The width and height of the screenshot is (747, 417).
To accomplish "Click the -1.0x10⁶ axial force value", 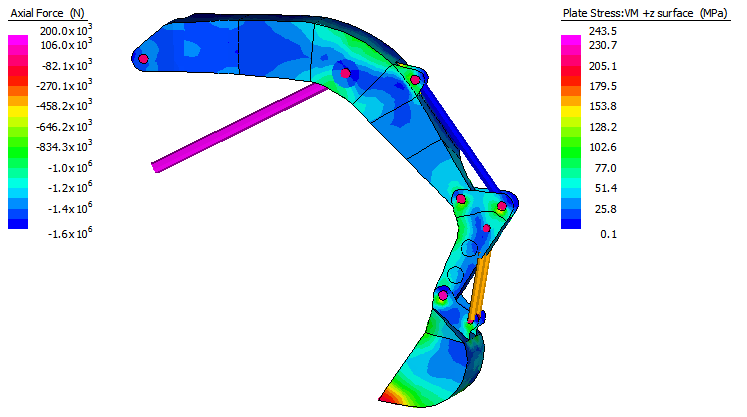I will tap(70, 168).
